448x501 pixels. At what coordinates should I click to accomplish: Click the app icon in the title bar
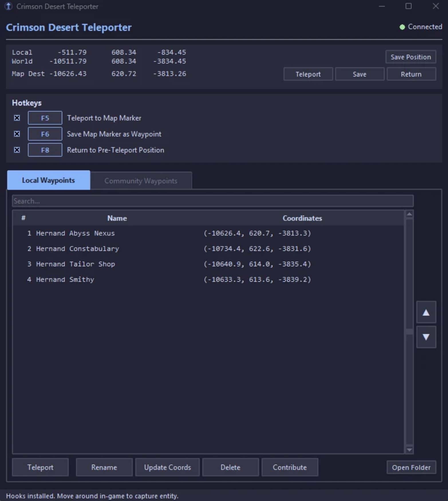click(9, 6)
